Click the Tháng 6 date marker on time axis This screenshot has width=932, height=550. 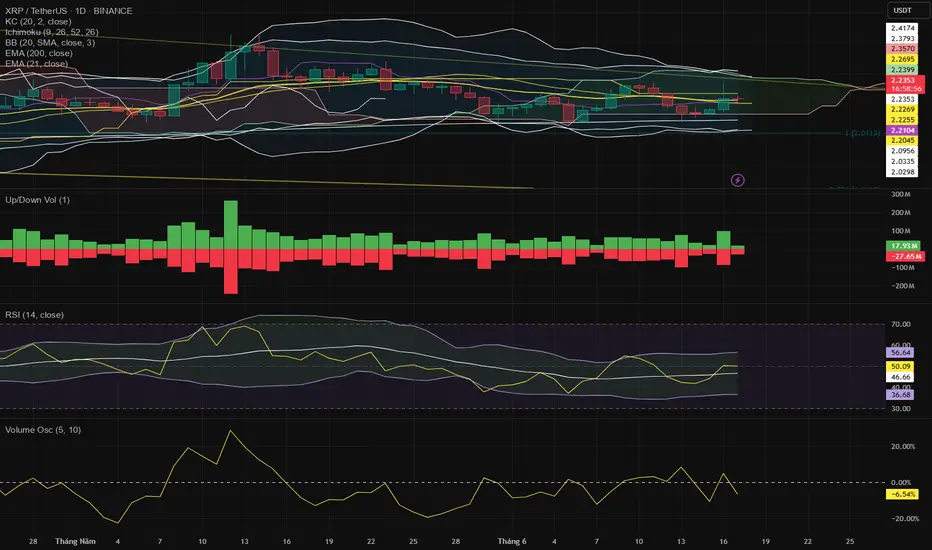[512, 541]
